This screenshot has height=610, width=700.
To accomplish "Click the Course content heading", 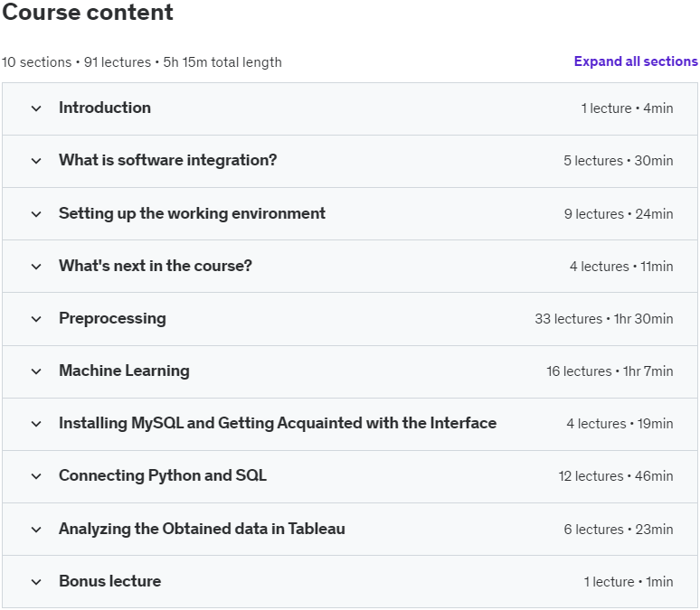I will [88, 12].
